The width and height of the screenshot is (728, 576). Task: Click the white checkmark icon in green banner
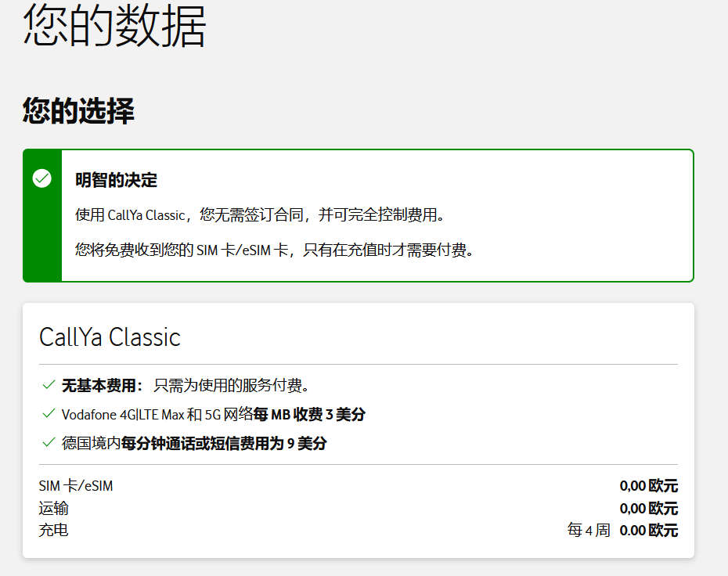point(41,178)
